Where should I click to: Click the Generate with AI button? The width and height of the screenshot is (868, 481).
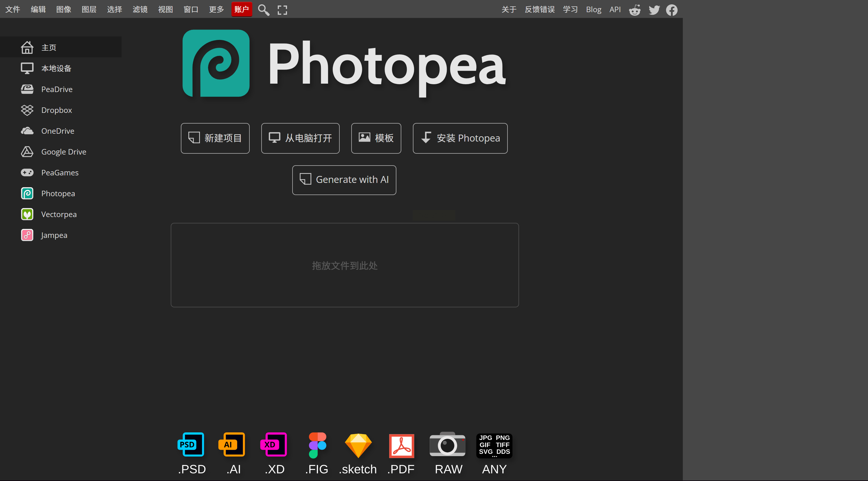(x=344, y=180)
